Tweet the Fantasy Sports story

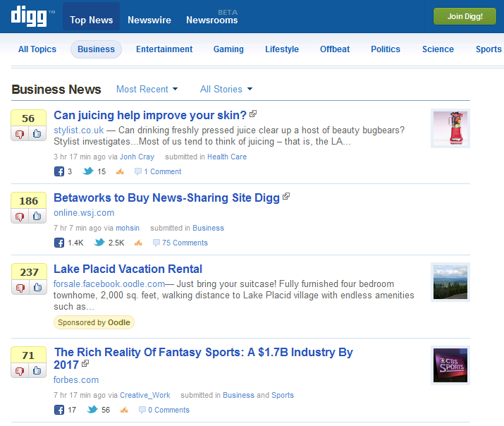pos(92,409)
